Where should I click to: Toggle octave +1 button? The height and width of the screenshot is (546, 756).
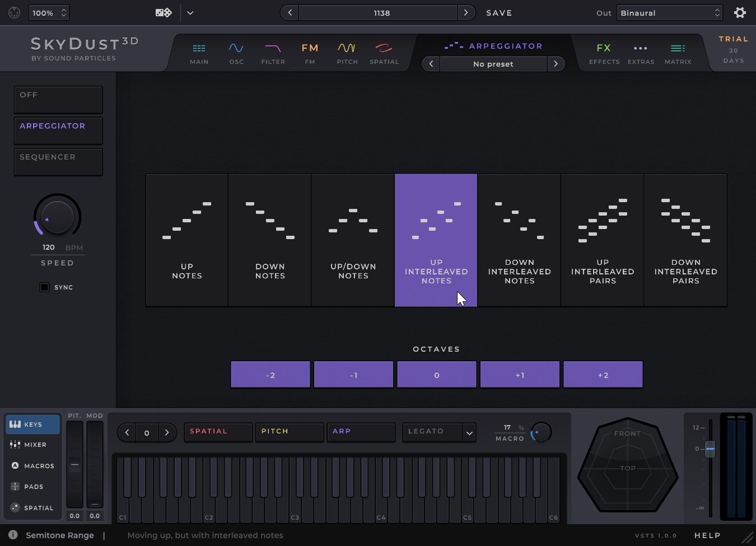click(520, 375)
